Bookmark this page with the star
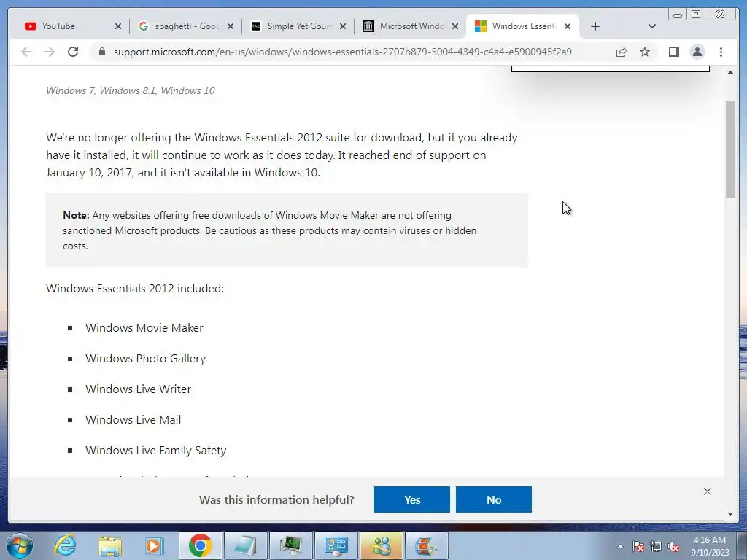The image size is (747, 560). point(645,52)
